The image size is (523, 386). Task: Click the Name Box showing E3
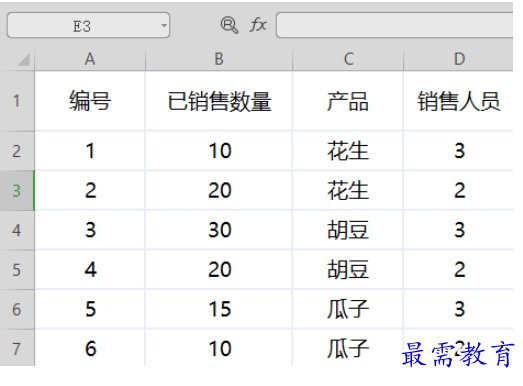point(88,25)
